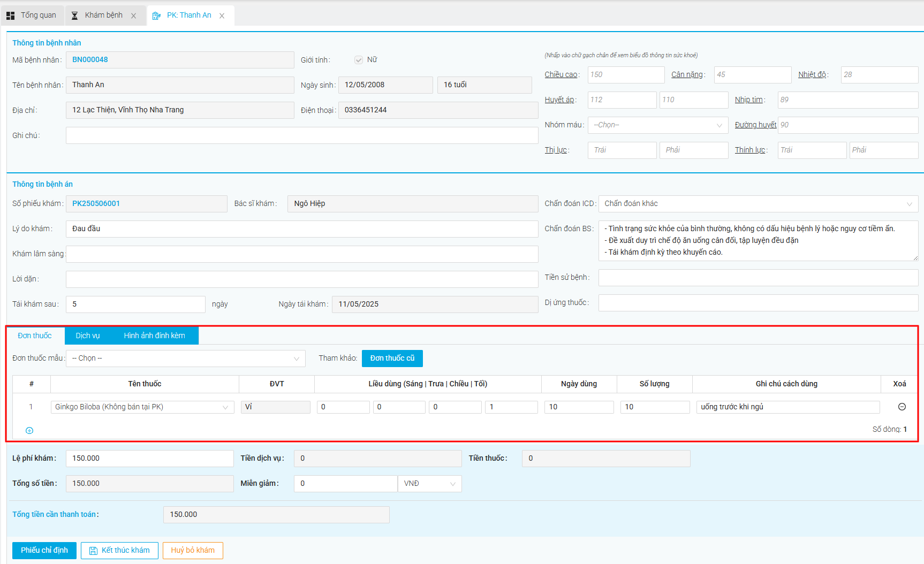This screenshot has width=924, height=564.
Task: Click the Chiều cao input field
Action: pos(626,74)
